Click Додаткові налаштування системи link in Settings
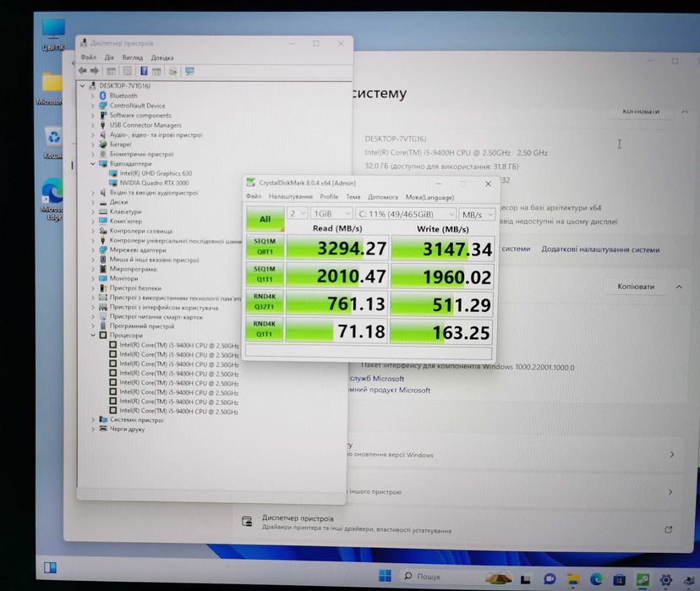Image resolution: width=700 pixels, height=591 pixels. (x=600, y=249)
